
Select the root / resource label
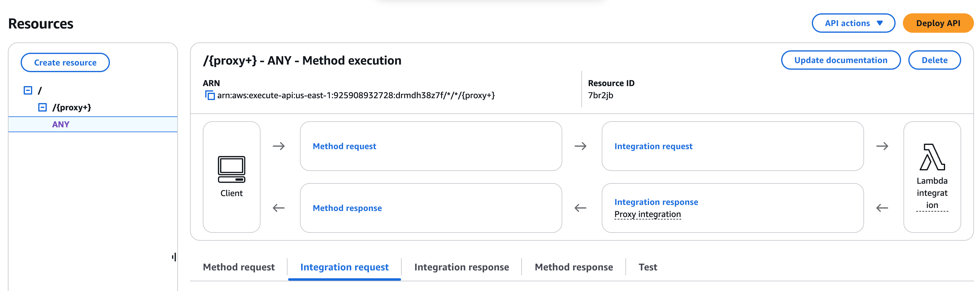(x=39, y=90)
